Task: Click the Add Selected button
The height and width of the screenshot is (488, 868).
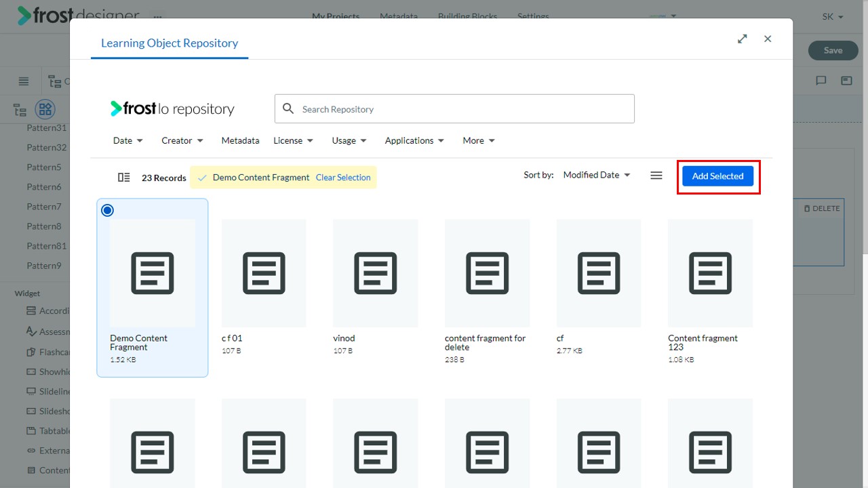Action: click(718, 176)
